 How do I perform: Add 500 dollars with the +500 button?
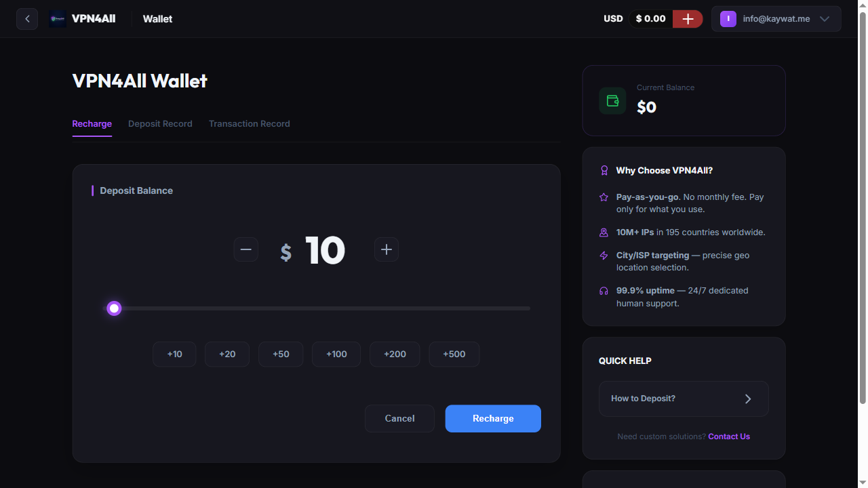click(454, 354)
